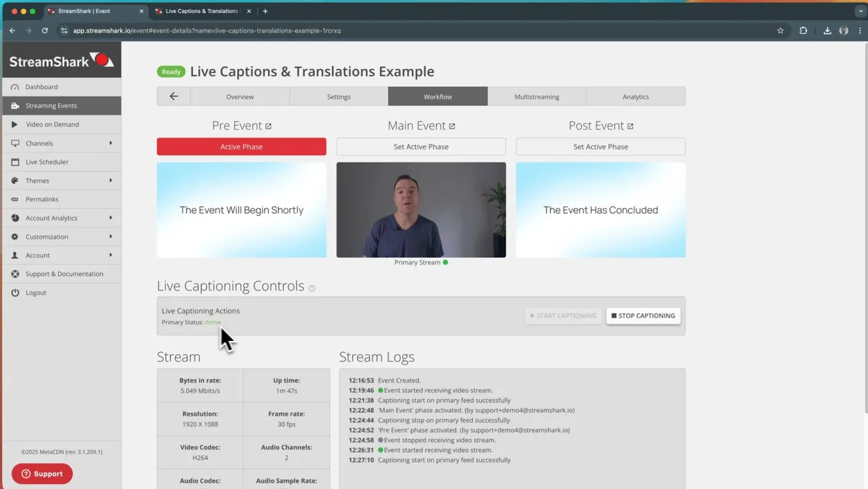Image resolution: width=868 pixels, height=489 pixels.
Task: Open the browser three-dot menu
Action: tap(860, 30)
